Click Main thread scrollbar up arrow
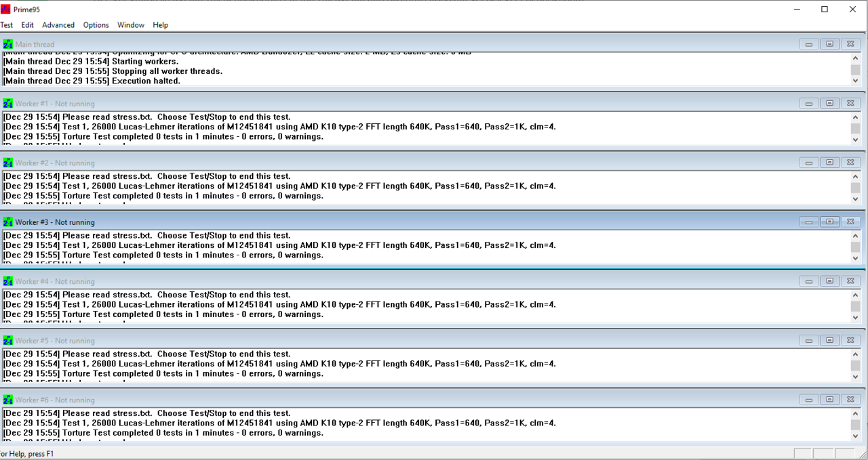This screenshot has width=868, height=460. [855, 58]
